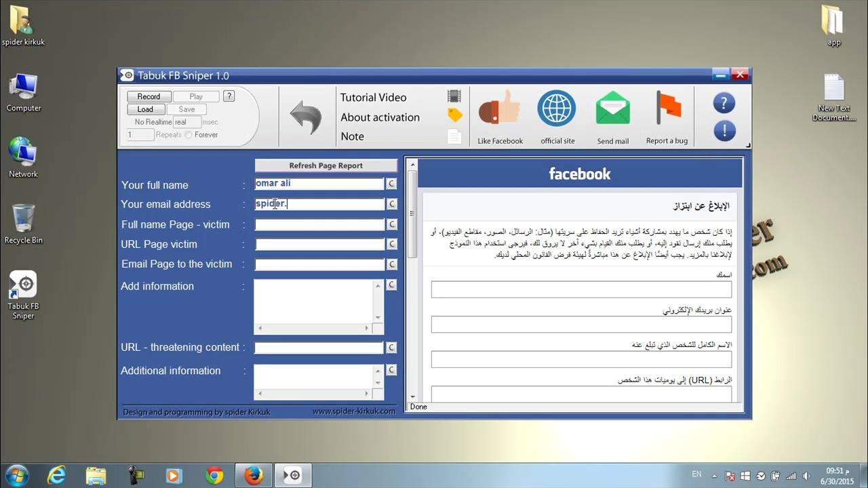Click the Add information box left scroll arrow

[x=260, y=329]
